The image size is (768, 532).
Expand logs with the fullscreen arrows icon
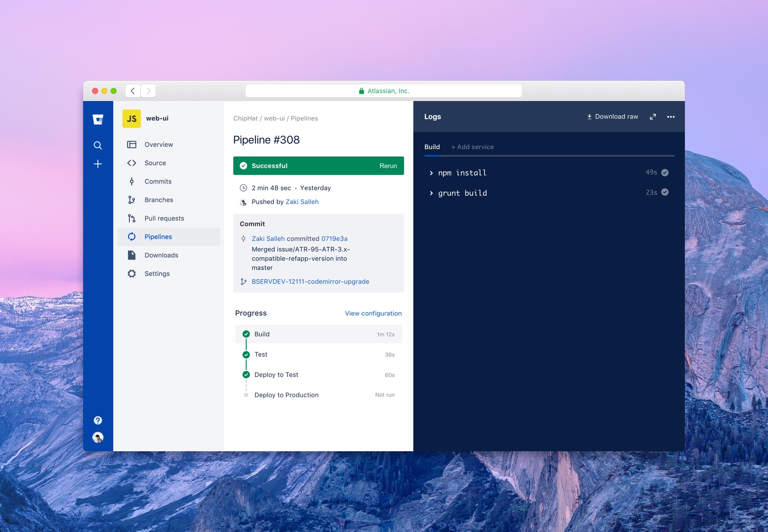coord(653,117)
